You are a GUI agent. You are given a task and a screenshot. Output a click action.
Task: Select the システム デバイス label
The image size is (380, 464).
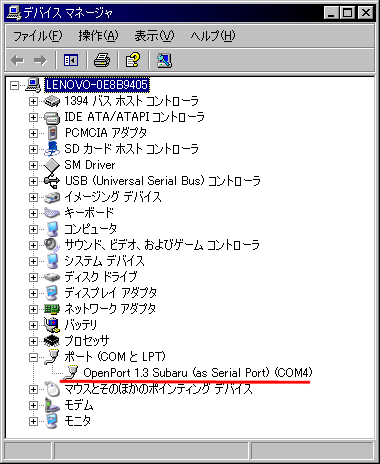coord(104,261)
